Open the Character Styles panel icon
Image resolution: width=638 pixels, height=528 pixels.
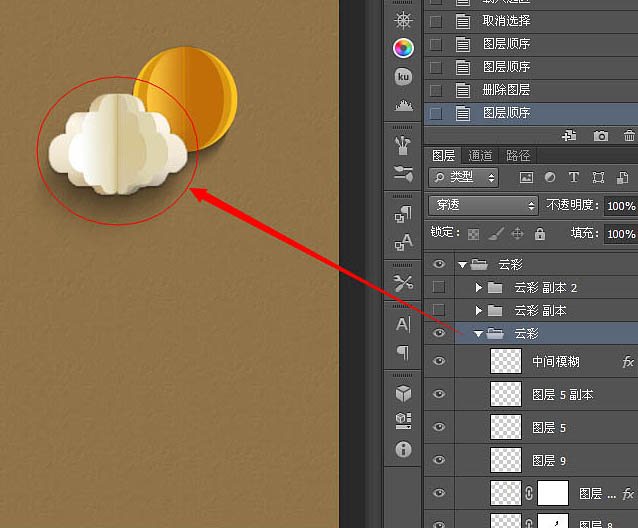(403, 242)
